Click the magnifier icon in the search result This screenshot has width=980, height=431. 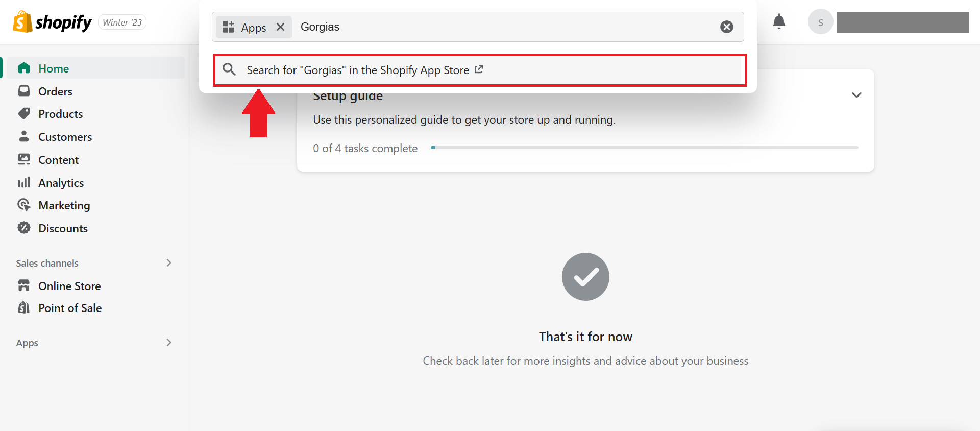click(x=229, y=69)
